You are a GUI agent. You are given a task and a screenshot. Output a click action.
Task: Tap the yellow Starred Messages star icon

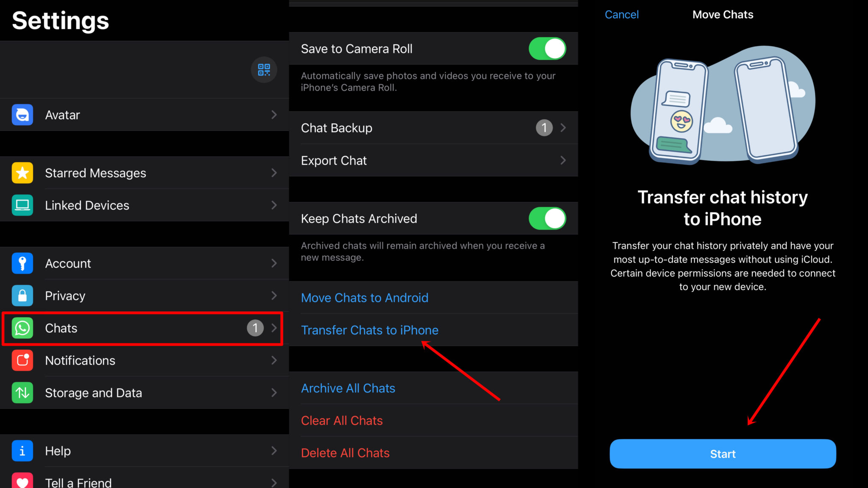22,173
